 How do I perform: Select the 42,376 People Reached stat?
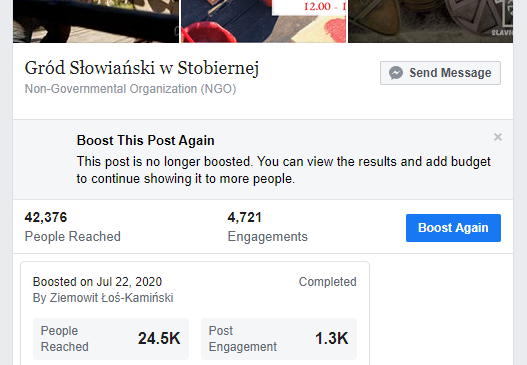pyautogui.click(x=73, y=227)
